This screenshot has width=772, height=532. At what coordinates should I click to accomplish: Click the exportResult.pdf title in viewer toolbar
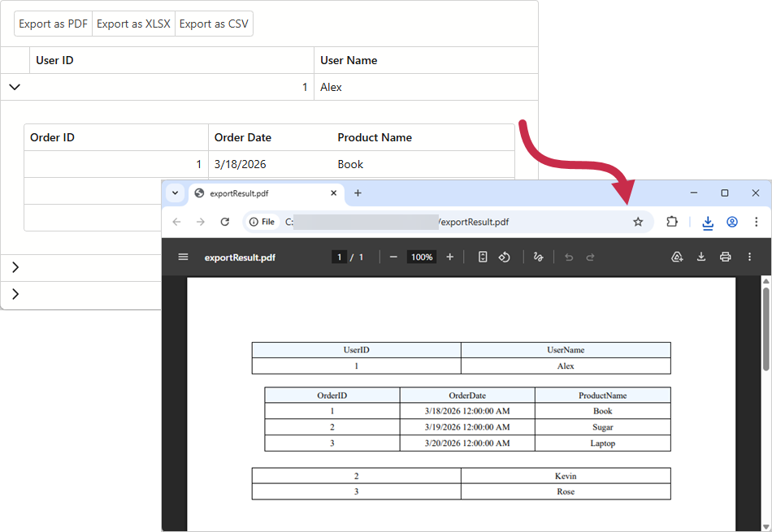click(x=240, y=257)
